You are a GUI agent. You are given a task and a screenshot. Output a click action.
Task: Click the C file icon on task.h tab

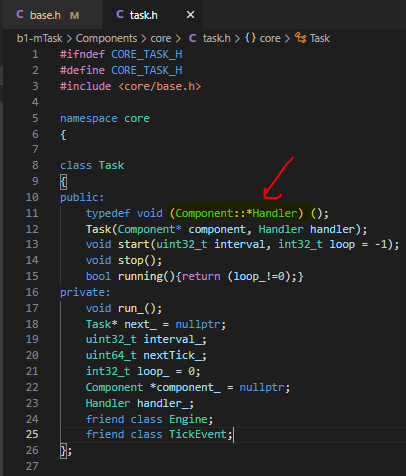pos(120,14)
